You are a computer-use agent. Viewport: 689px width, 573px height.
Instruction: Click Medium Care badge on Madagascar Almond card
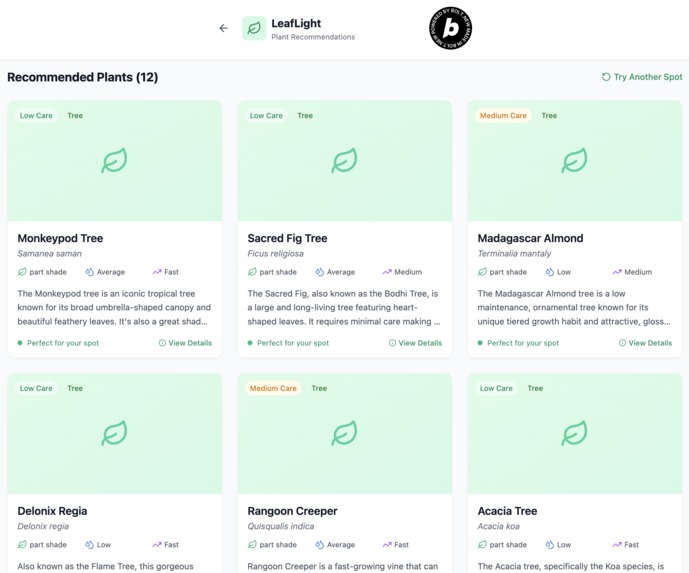(x=503, y=116)
